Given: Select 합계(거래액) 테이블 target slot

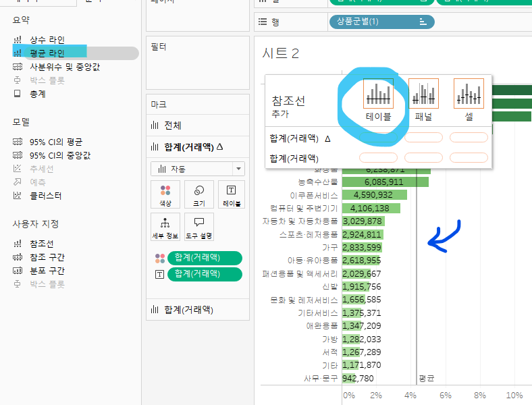Looking at the screenshot, I should tap(378, 158).
